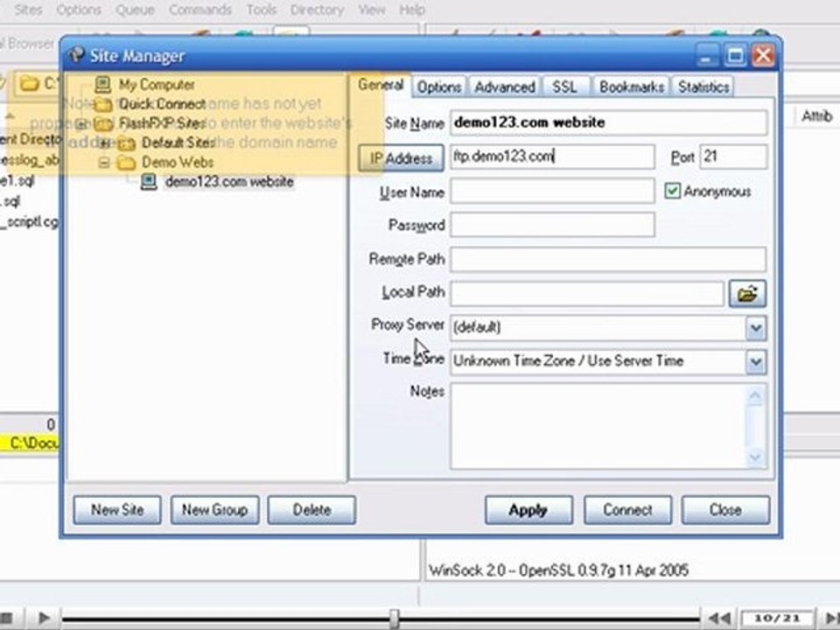Select demo123.com website tree label
The image size is (840, 630).
(229, 182)
